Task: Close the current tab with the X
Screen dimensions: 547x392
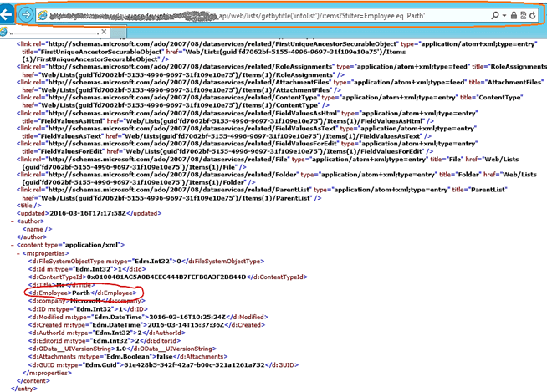Action: pyautogui.click(x=104, y=32)
